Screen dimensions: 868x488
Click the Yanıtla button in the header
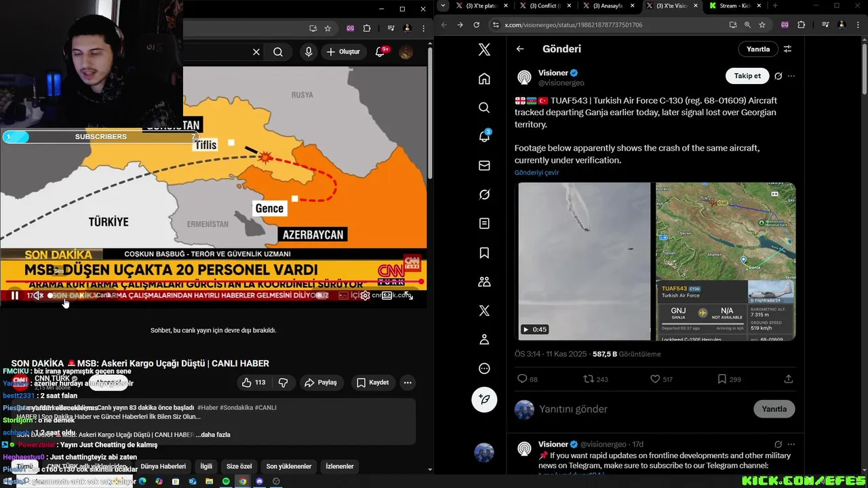point(758,49)
